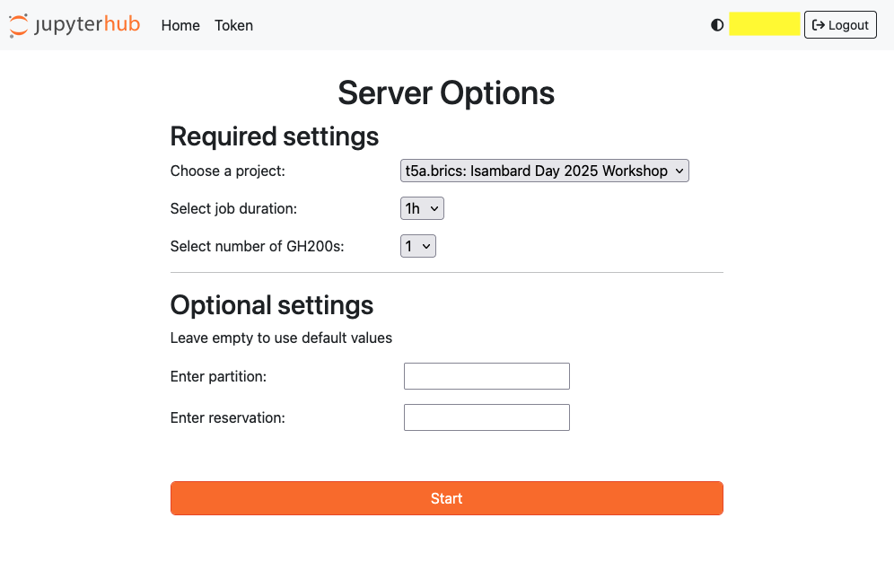The image size is (894, 588).
Task: Toggle dark mode half-circle icon
Action: coord(717,25)
